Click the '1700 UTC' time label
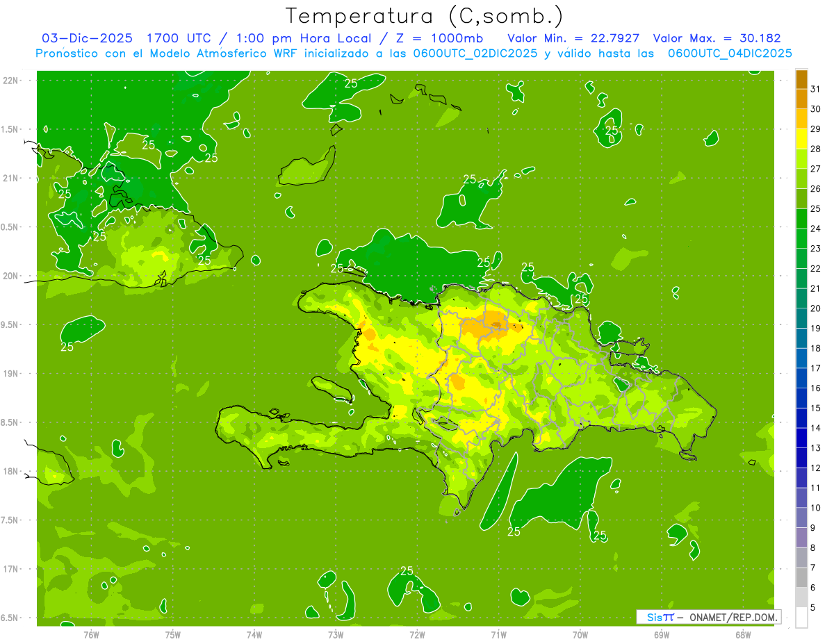 click(179, 38)
